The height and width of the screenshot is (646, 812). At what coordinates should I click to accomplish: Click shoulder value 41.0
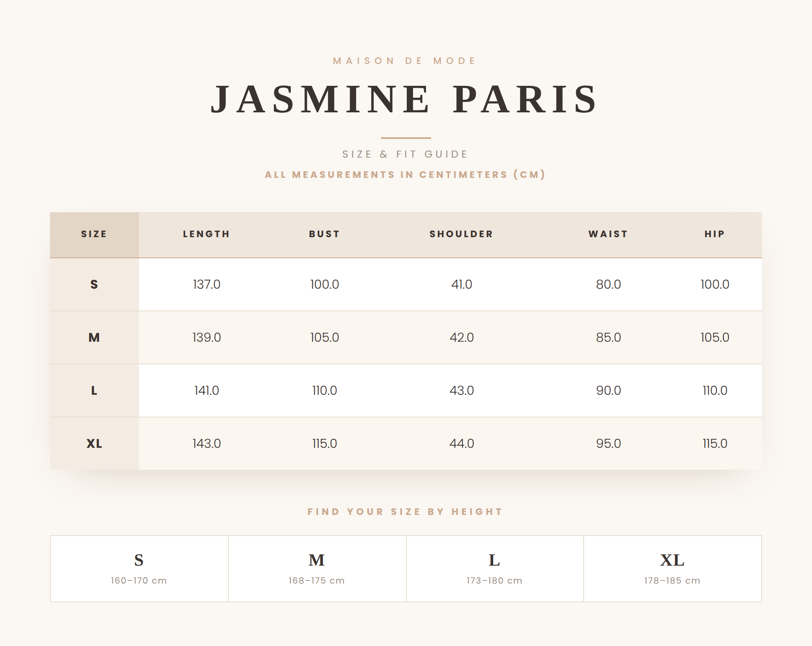[x=461, y=284]
